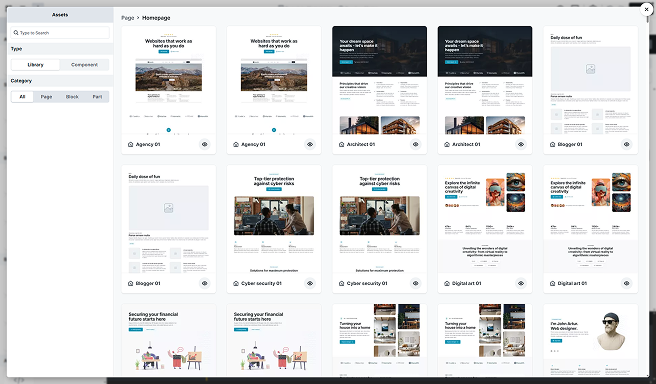Screen dimensions: 656x384
Task: Open the last Digital art 01 thumbnail
Action: click(x=590, y=219)
